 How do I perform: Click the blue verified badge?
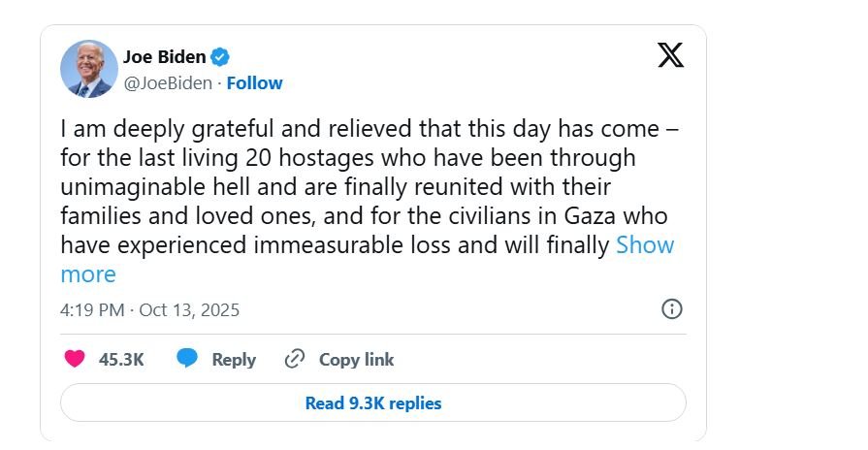tap(220, 56)
